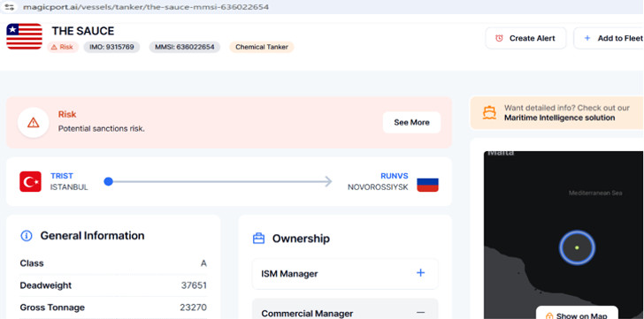
Task: Click the MMSI: 636022654 badge
Action: point(184,47)
